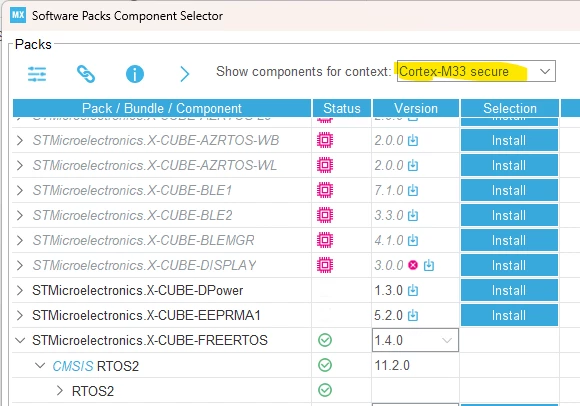Click the download icon beside AZRTOS-WB version 2.0.0
This screenshot has width=580, height=406.
click(413, 140)
